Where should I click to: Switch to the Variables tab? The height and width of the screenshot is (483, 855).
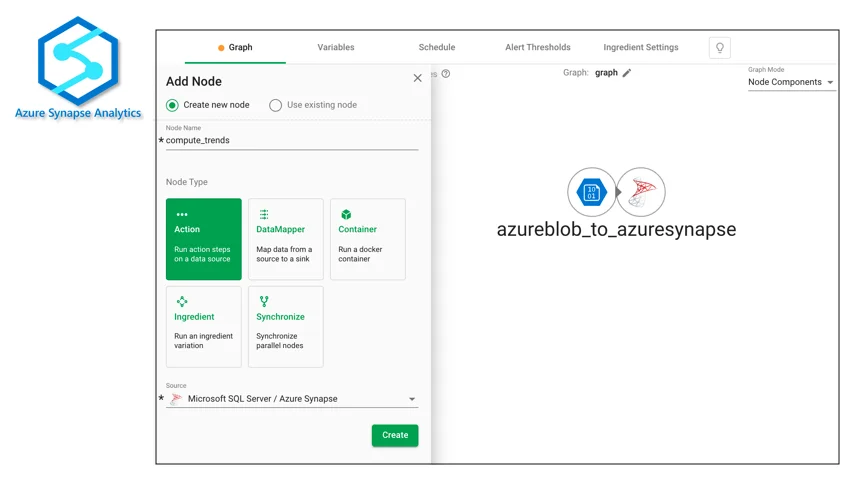(x=336, y=47)
